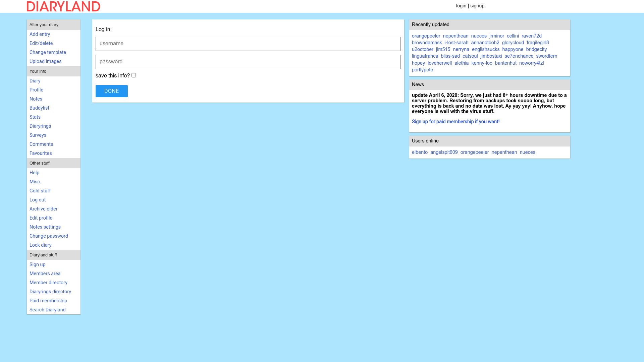This screenshot has width=644, height=362.
Task: Open Search Diaryland link
Action: click(x=47, y=310)
